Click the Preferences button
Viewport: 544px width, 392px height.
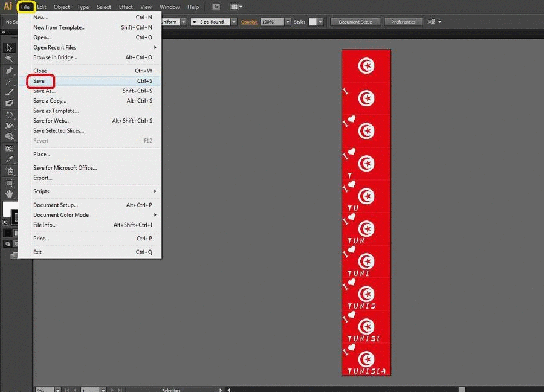[403, 22]
